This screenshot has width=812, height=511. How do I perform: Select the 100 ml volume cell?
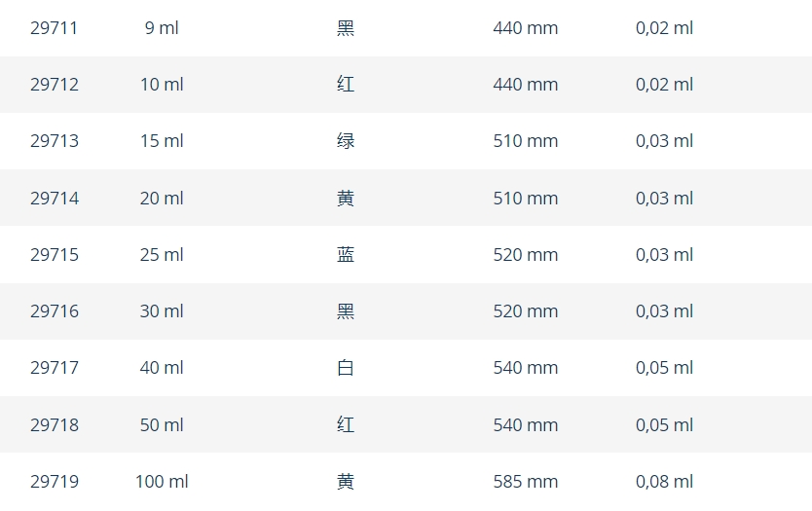(162, 482)
